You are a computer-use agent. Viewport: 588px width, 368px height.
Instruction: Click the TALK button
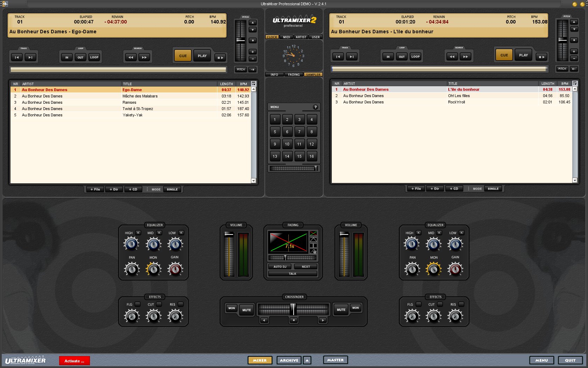pyautogui.click(x=293, y=274)
